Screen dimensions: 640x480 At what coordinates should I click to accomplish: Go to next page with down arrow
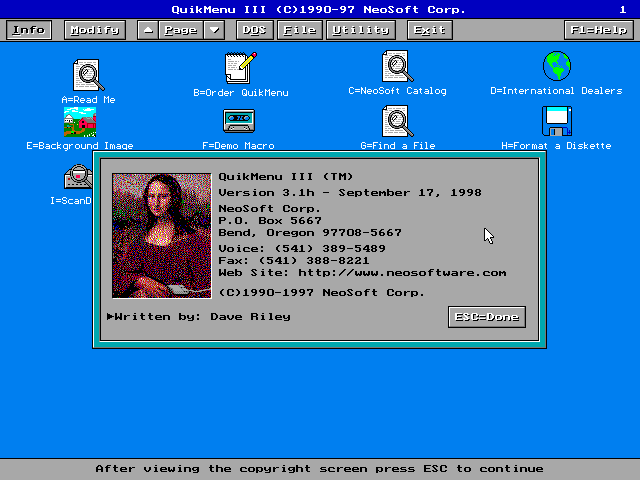coord(215,30)
